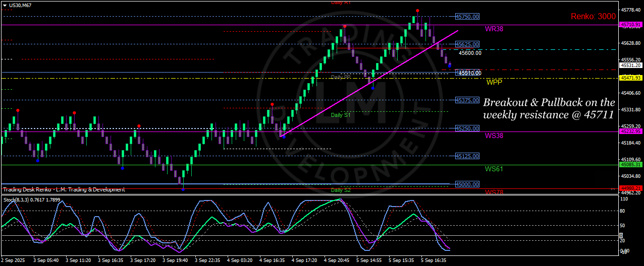Select the Daily S1 label
The image size is (644, 266).
click(x=341, y=115)
